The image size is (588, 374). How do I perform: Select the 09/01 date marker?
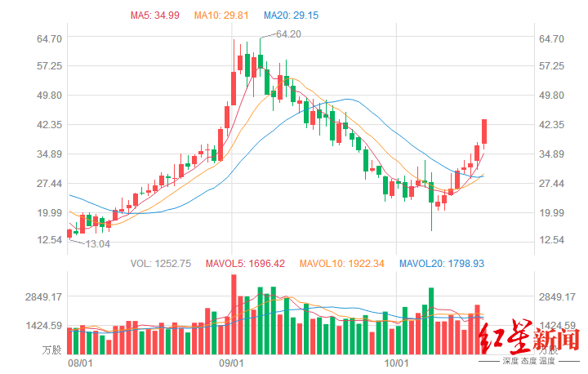[232, 362]
